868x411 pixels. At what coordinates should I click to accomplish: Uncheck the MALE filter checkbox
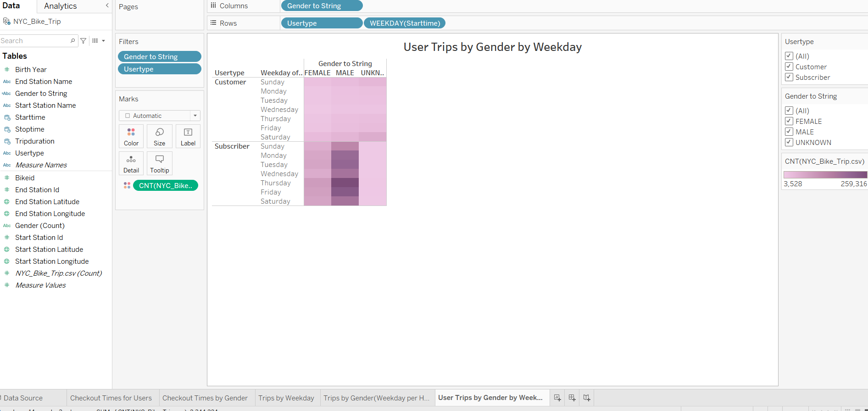[x=789, y=132]
